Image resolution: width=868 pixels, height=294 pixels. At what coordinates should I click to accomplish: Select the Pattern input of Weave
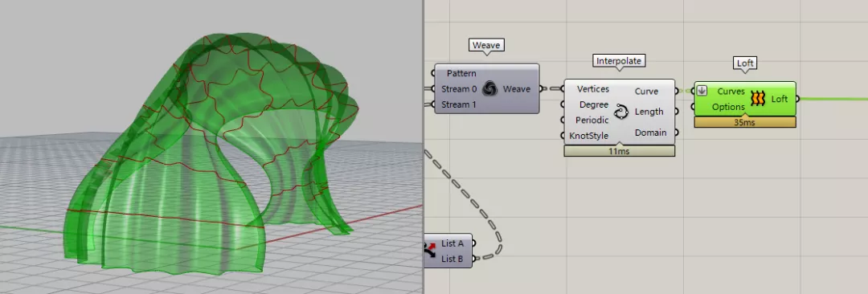coord(461,73)
